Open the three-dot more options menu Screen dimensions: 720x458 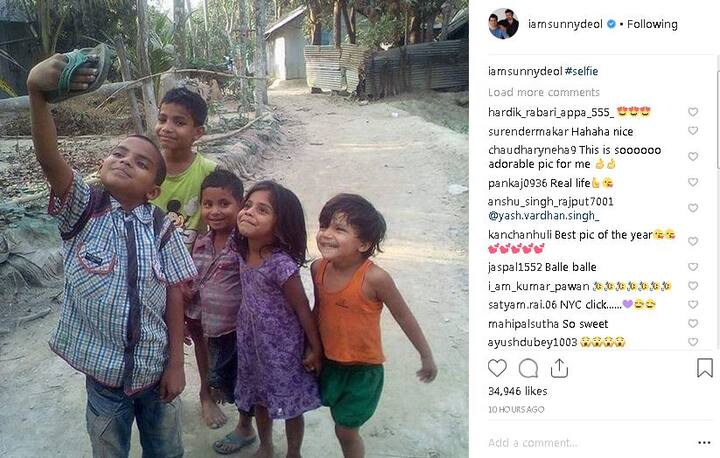pos(704,443)
